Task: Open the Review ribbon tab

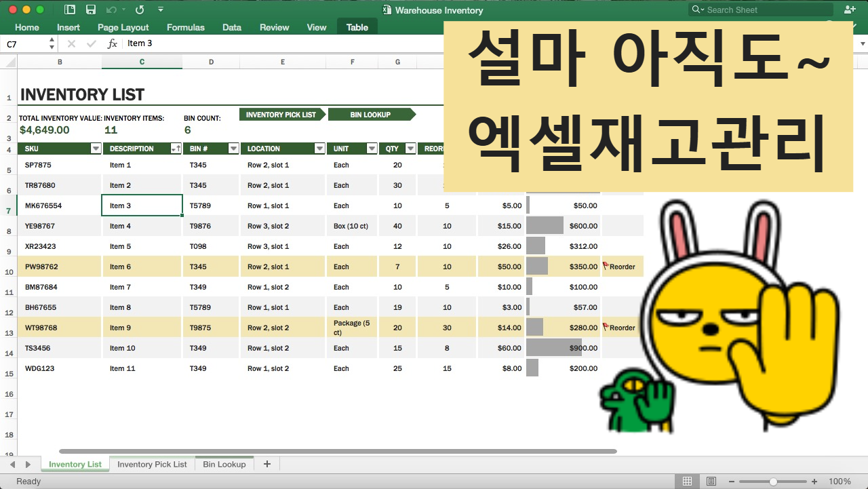Action: [275, 27]
